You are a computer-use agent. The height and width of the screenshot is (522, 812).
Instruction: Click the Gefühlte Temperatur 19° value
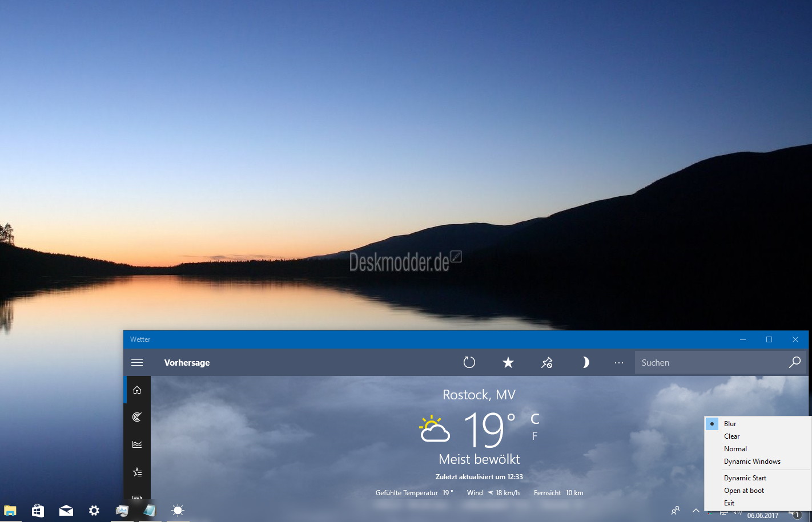[x=415, y=492]
